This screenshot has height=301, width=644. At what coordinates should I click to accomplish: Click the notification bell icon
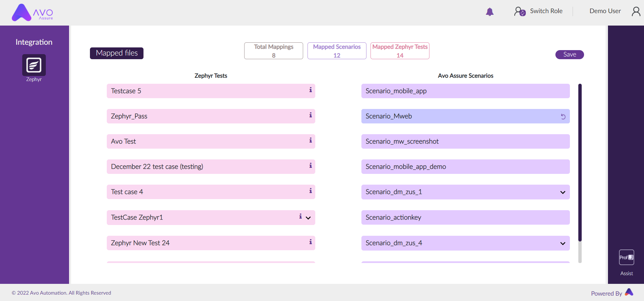490,12
